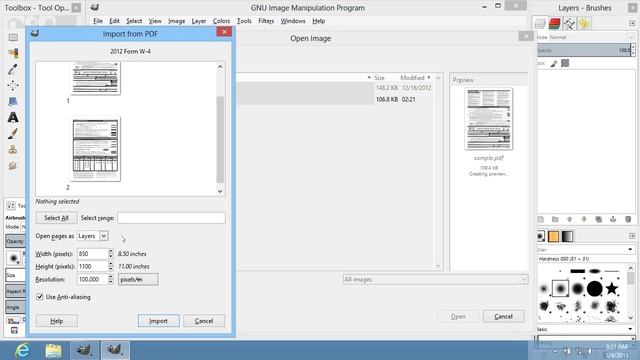Select the Perspective transform tool
The width and height of the screenshot is (640, 360).
(x=13, y=102)
